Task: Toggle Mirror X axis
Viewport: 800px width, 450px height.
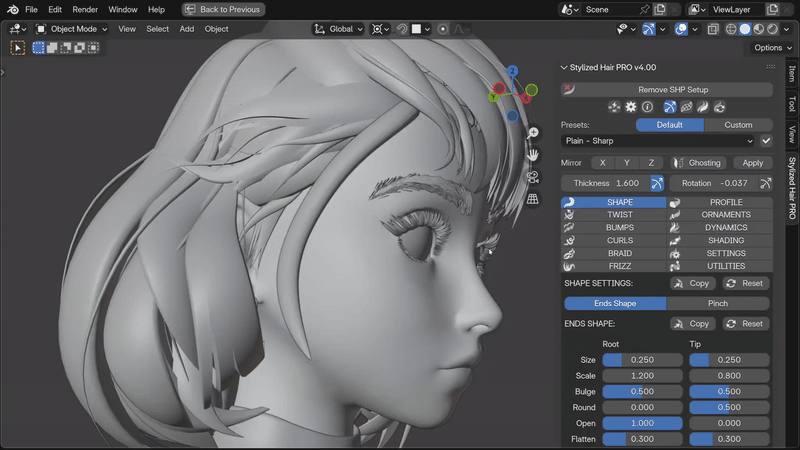Action: click(603, 163)
